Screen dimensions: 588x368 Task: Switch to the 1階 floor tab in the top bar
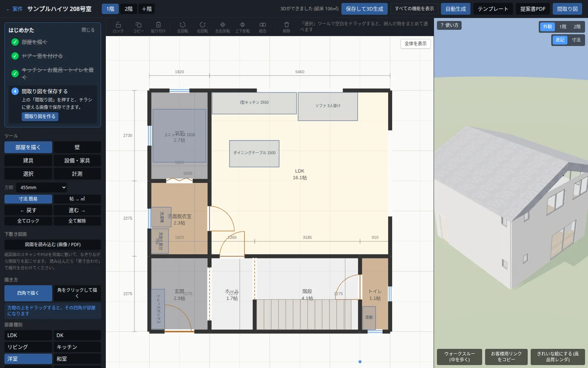coord(110,9)
